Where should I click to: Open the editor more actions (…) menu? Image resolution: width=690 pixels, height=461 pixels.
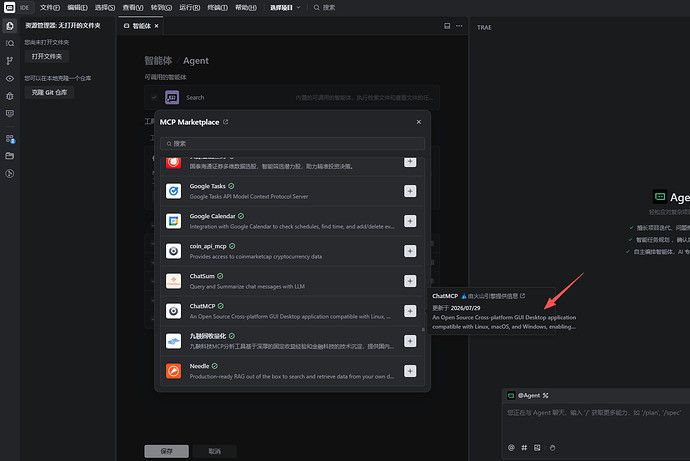click(459, 26)
